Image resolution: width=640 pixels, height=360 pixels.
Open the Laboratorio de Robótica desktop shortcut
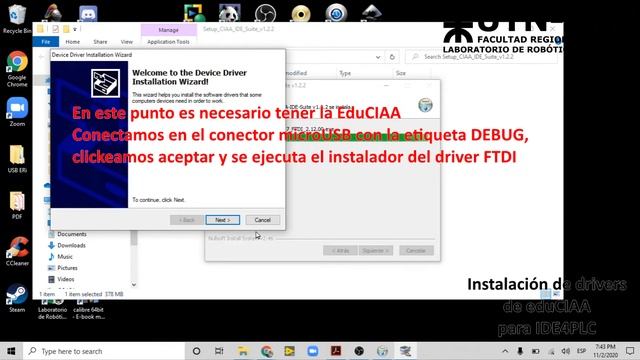pos(52,309)
